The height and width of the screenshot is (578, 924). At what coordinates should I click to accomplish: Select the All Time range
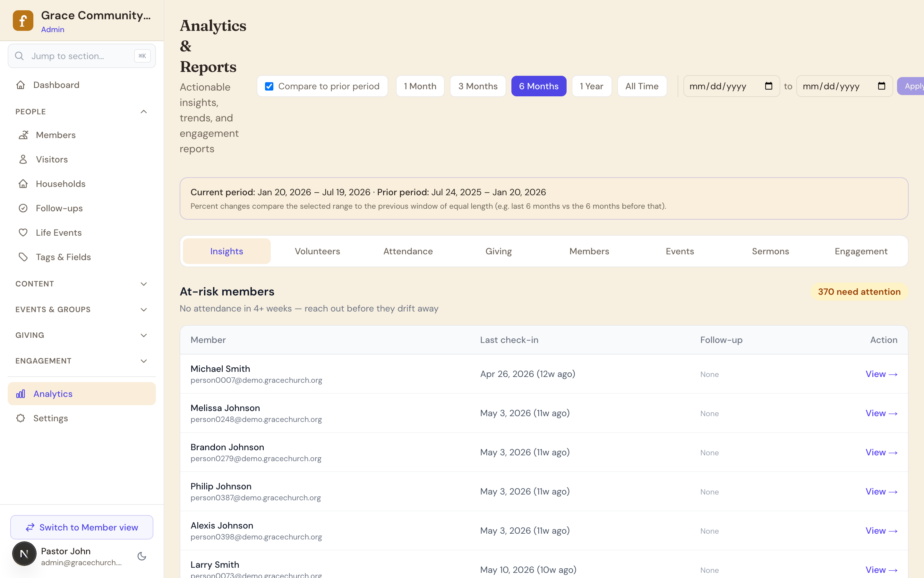(642, 86)
